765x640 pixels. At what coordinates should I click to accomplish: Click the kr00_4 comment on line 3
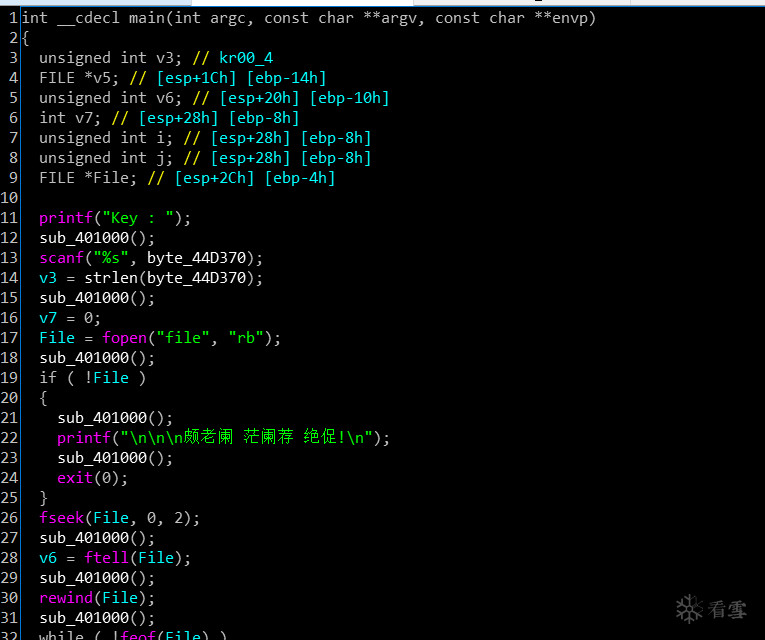246,58
